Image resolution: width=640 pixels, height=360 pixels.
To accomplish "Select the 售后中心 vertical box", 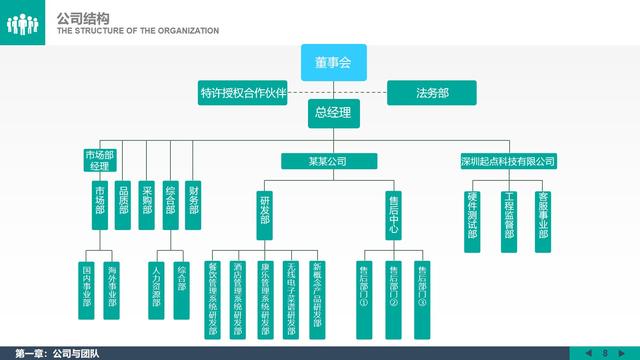I will 393,216.
